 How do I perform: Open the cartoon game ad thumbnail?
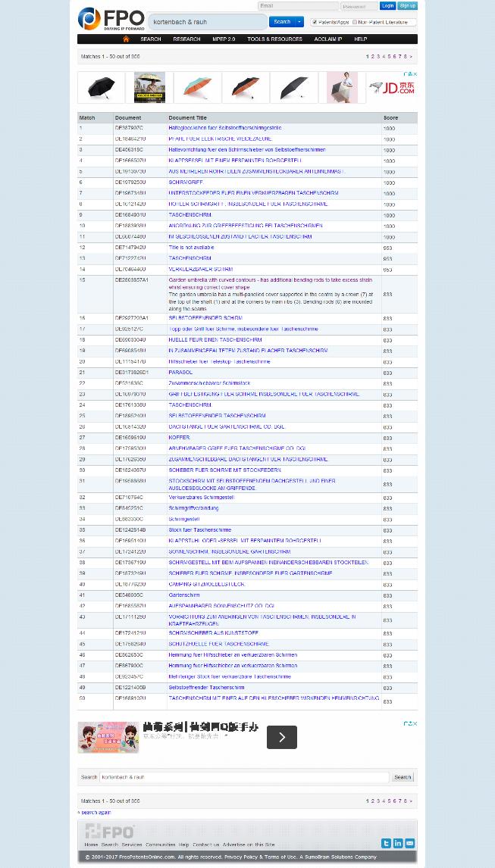[x=108, y=738]
